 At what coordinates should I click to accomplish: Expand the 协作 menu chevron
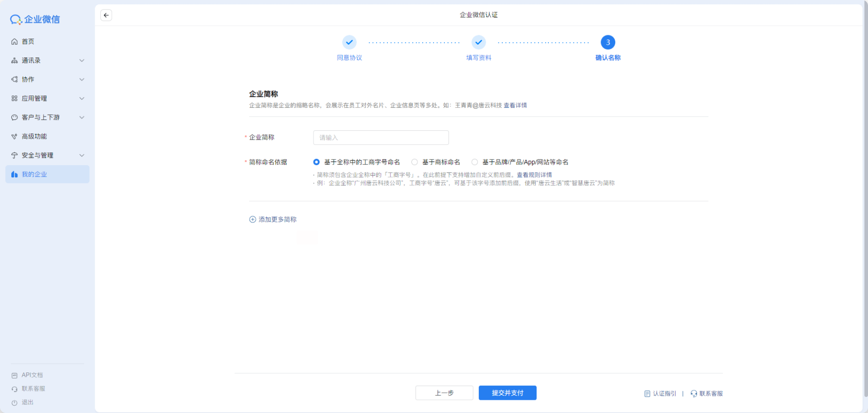click(x=82, y=79)
